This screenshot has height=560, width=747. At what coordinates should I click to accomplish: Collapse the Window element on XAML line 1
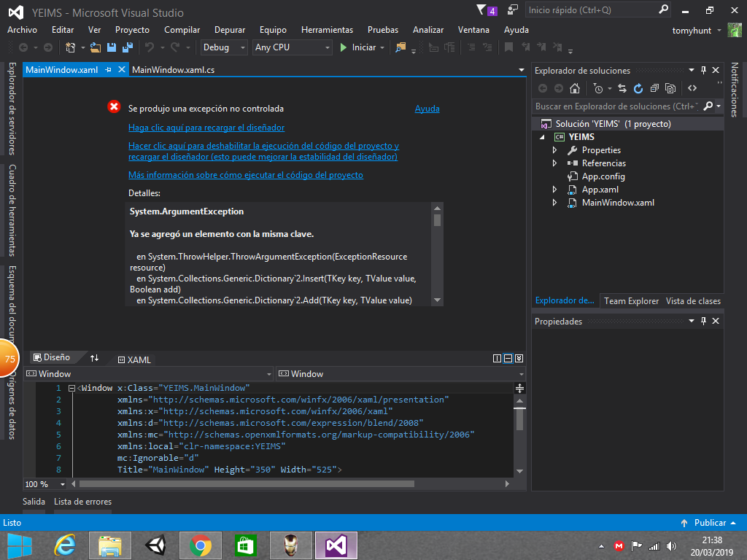pyautogui.click(x=71, y=388)
